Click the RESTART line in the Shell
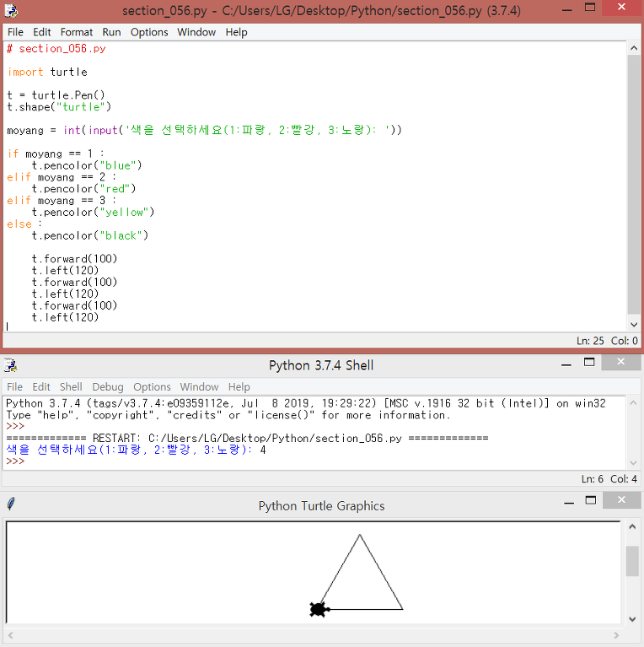644x647 pixels. [x=247, y=438]
